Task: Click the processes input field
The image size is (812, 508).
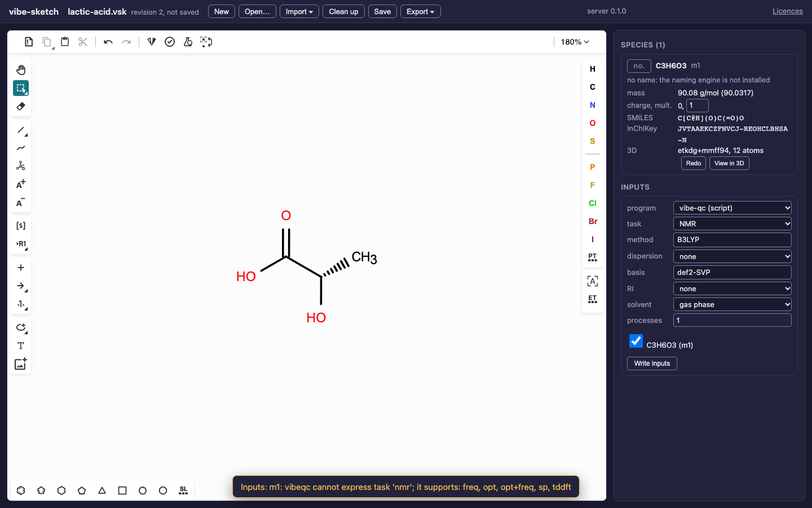Action: pos(732,320)
